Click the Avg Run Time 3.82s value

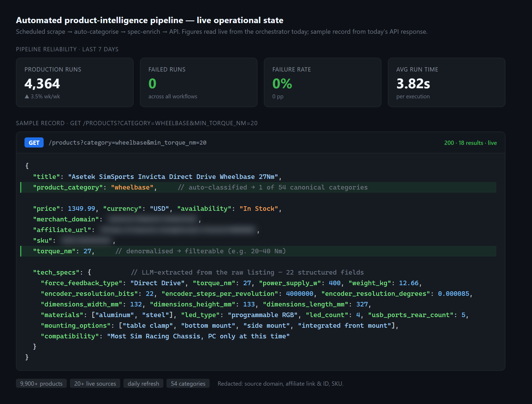click(413, 84)
